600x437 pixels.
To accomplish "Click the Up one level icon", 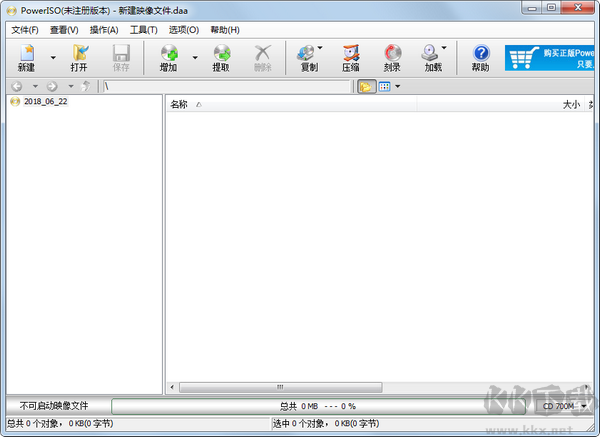I will pyautogui.click(x=86, y=86).
